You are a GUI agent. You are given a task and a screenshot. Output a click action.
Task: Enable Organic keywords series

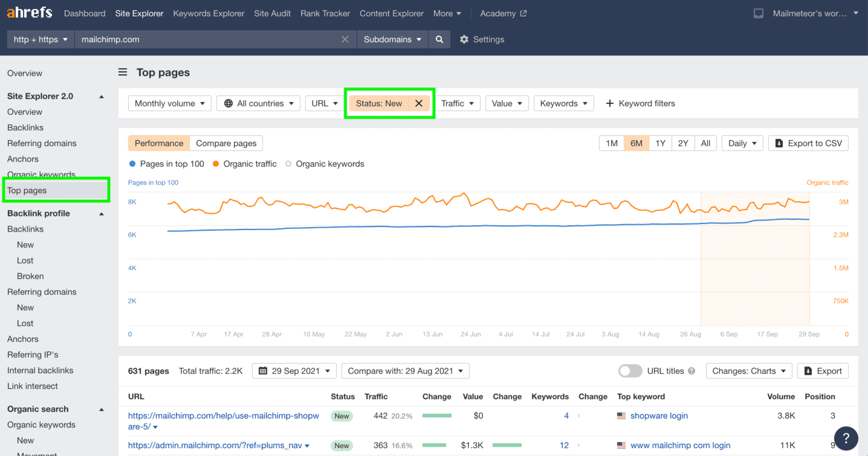tap(325, 164)
